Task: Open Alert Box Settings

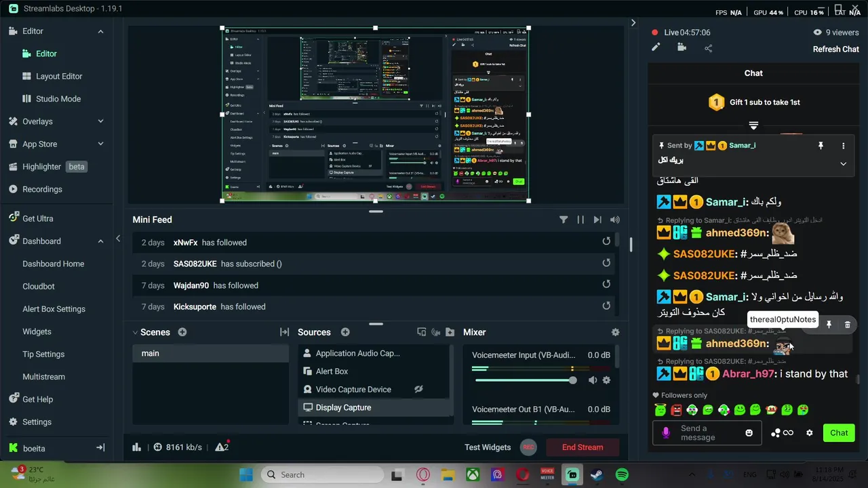Action: tap(54, 309)
